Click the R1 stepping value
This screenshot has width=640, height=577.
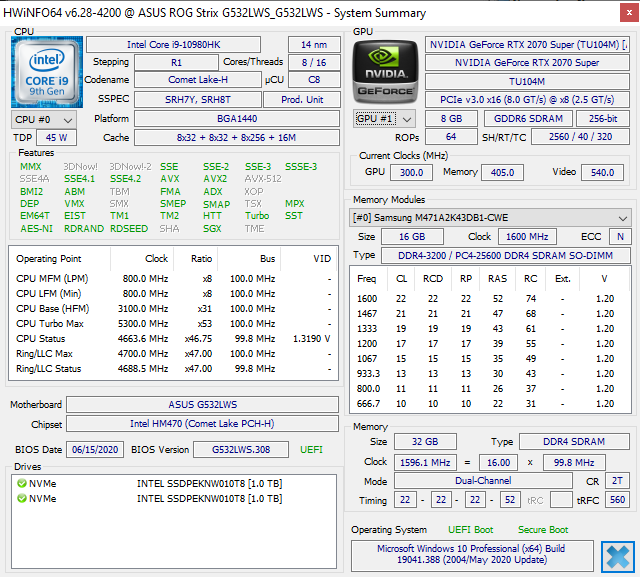(x=176, y=62)
